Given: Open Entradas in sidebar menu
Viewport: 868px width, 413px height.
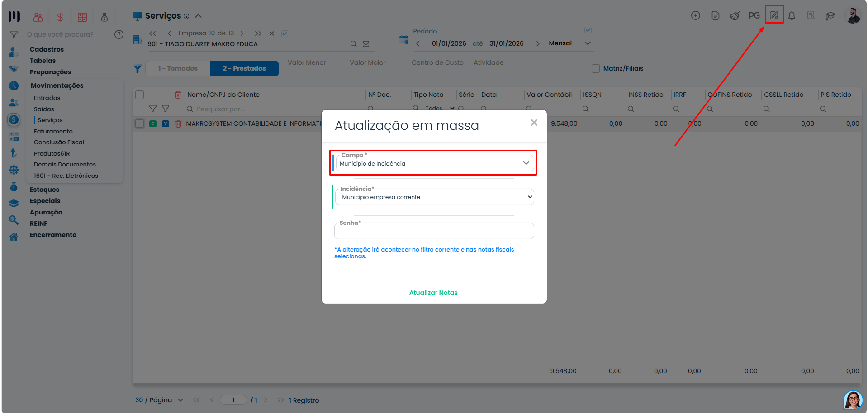Looking at the screenshot, I should (x=47, y=98).
